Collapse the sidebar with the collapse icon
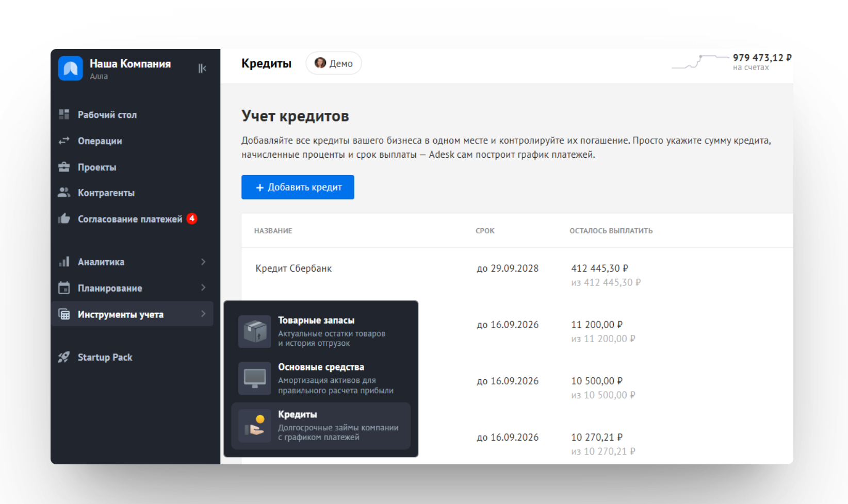The height and width of the screenshot is (504, 848). [x=202, y=69]
